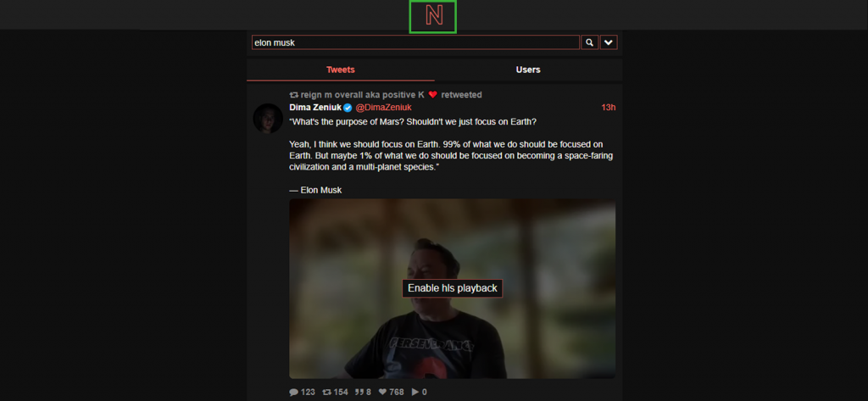Click the play count icon showing 0
The width and height of the screenshot is (868, 401).
tap(415, 393)
